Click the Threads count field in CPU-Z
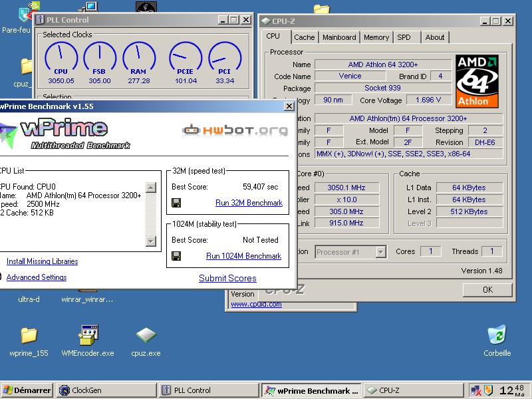Viewport: 532px width, 399px height. click(491, 251)
